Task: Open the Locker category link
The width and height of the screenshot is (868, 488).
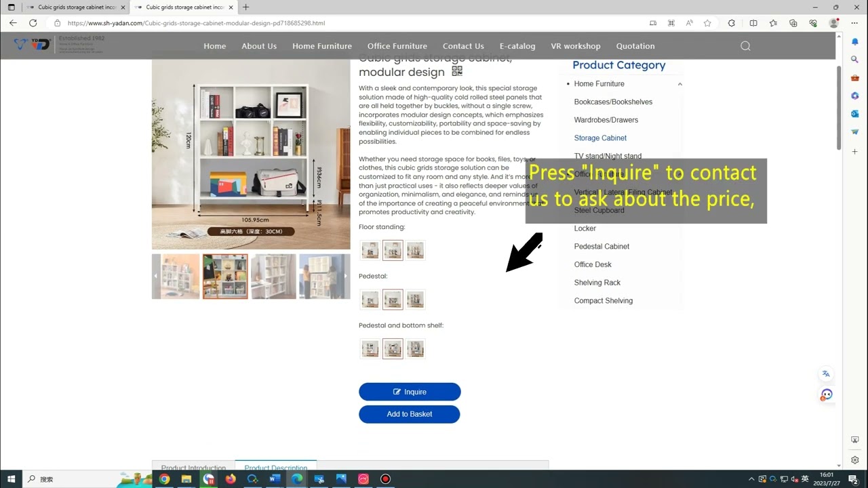Action: click(585, 228)
